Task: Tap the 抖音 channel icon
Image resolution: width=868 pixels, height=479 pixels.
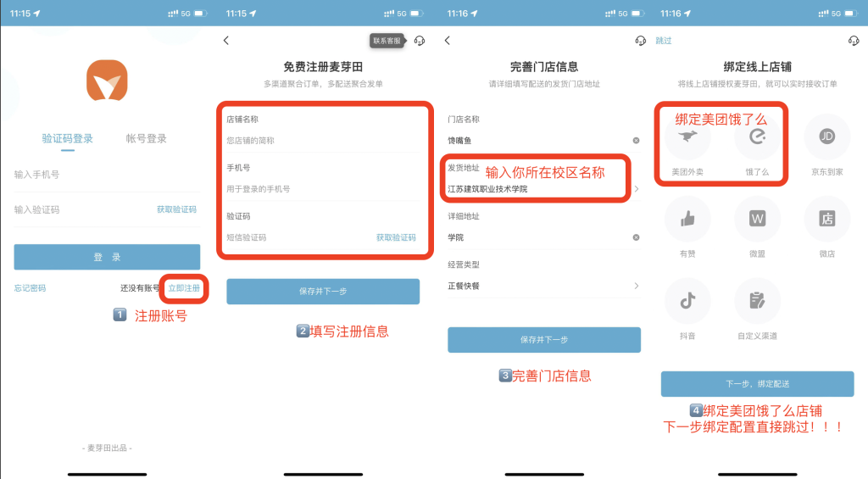Action: click(x=687, y=300)
